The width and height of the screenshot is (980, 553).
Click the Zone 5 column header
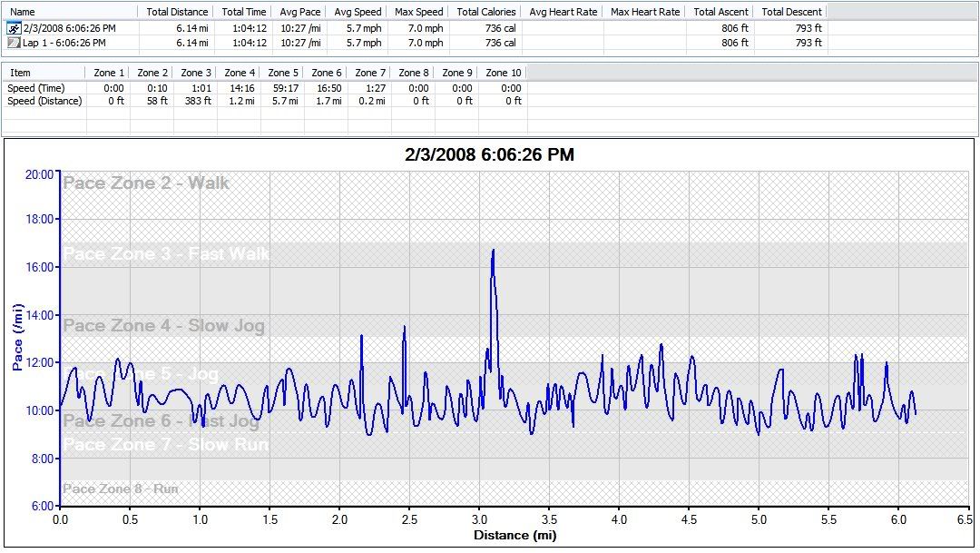click(x=282, y=73)
